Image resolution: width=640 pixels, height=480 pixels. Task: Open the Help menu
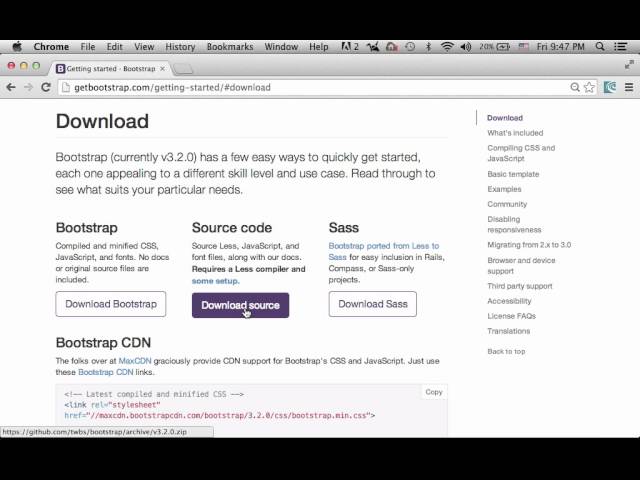(318, 47)
